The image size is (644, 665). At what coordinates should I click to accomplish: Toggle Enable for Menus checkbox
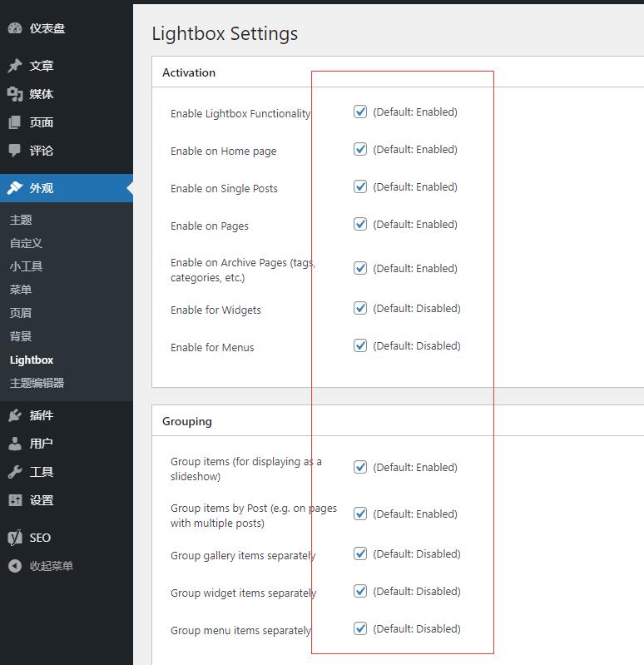coord(360,345)
